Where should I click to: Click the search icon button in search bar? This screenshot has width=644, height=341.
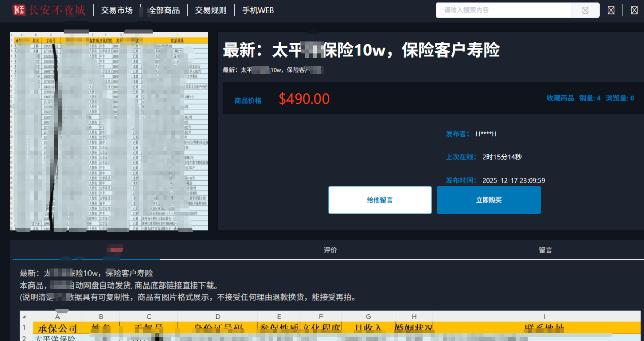pyautogui.click(x=586, y=10)
